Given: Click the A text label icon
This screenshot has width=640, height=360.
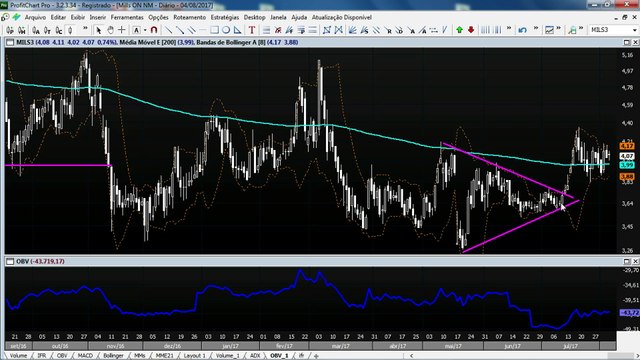Looking at the screenshot, I should coord(136,30).
